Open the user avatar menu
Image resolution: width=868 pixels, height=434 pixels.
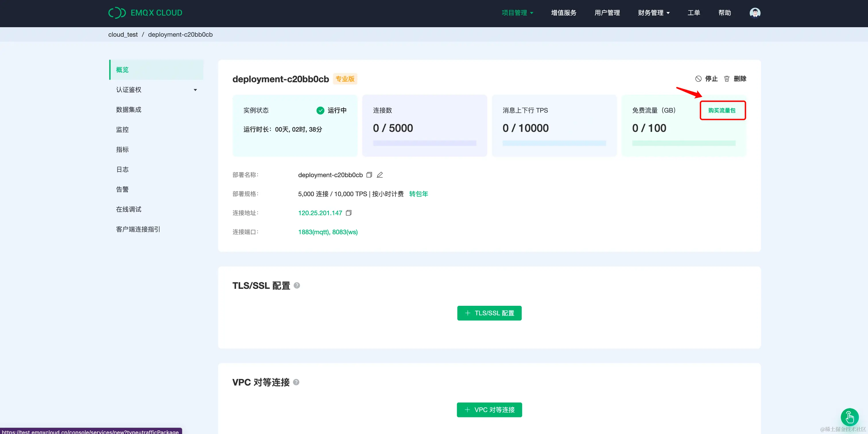click(x=755, y=13)
